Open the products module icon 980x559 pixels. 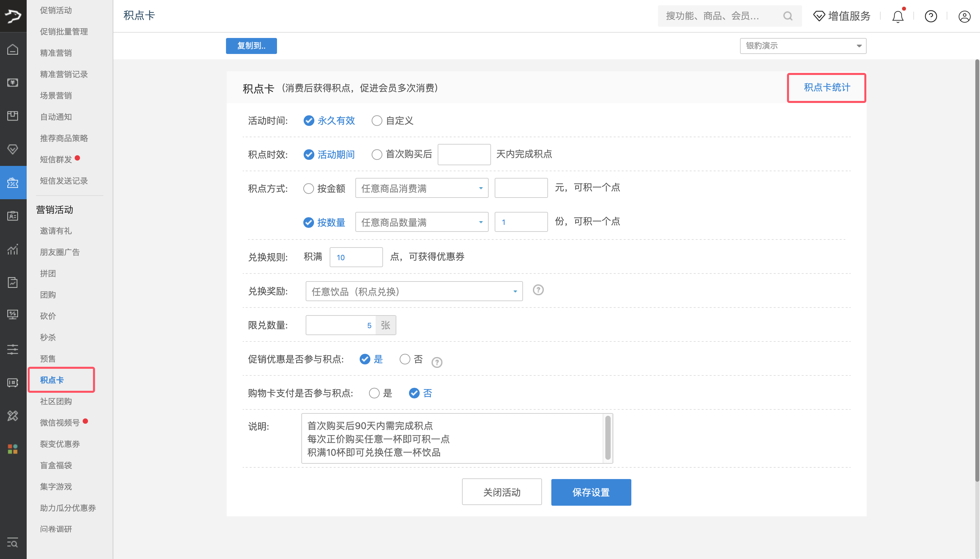click(13, 116)
